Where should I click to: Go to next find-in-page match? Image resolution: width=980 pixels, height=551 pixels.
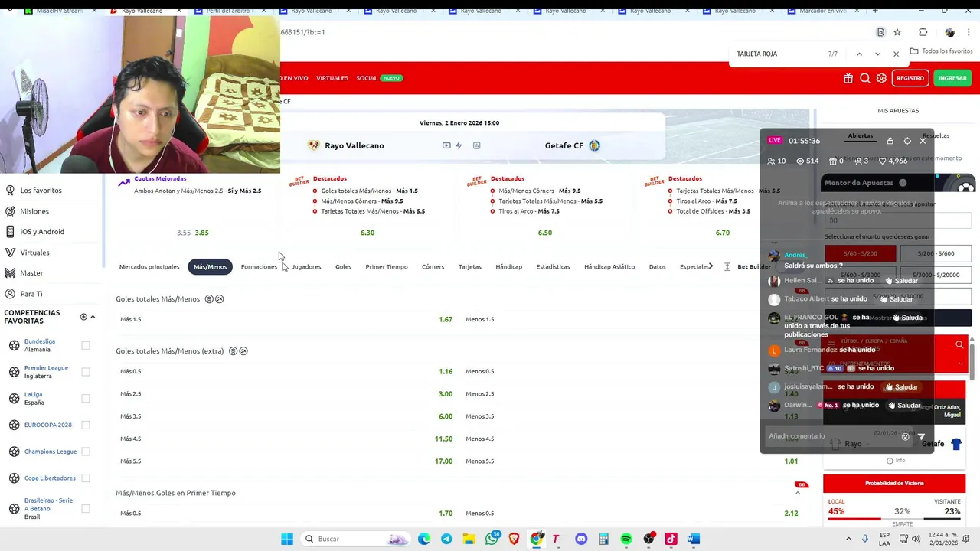[x=877, y=54]
